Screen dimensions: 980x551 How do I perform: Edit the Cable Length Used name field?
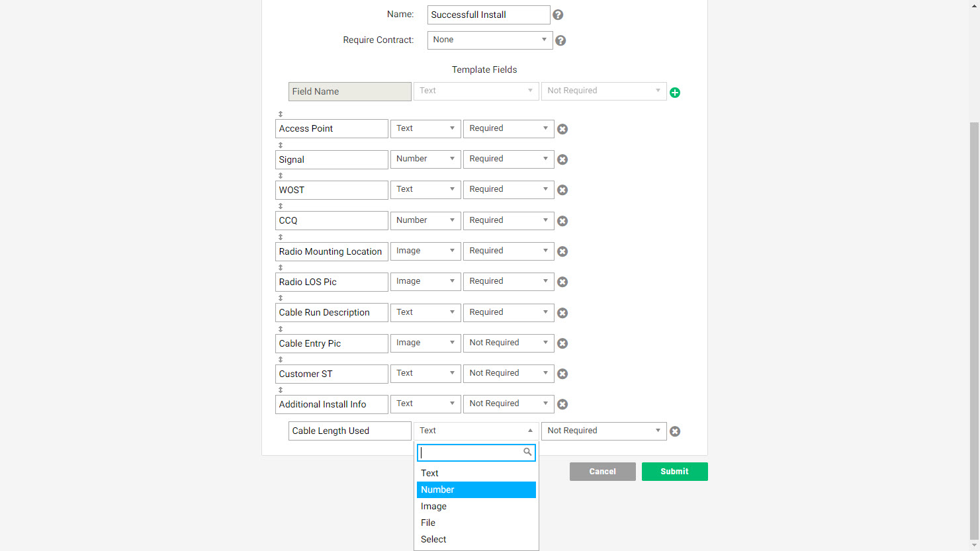[350, 431]
